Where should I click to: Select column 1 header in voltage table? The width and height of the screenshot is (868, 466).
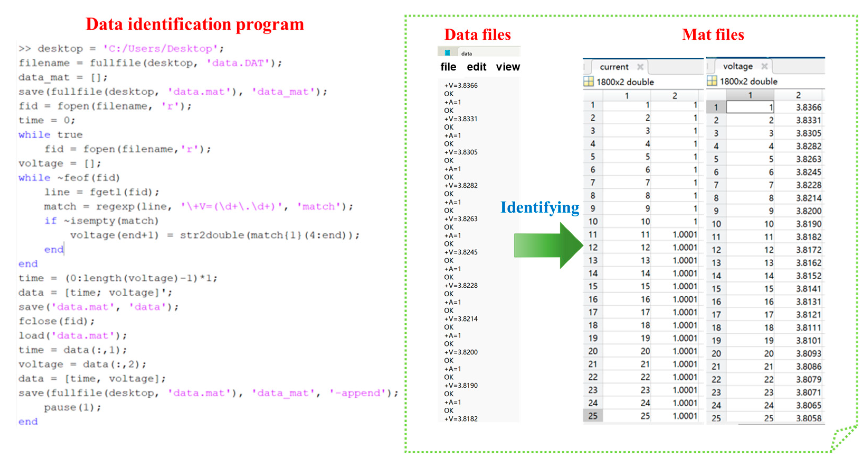[x=750, y=95]
